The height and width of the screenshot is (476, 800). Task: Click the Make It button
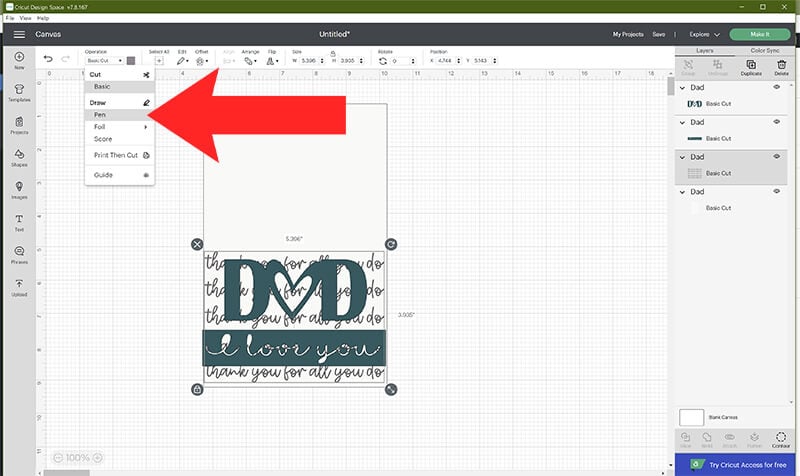pos(759,34)
